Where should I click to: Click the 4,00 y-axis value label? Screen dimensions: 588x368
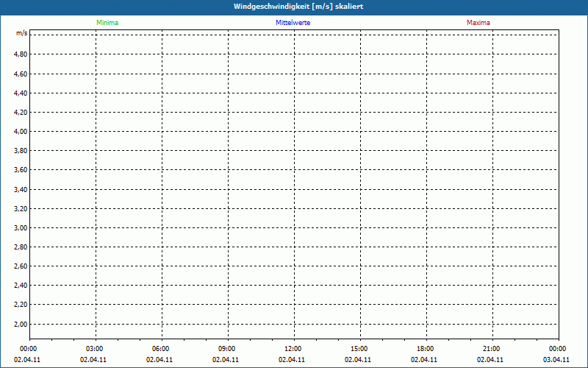[x=21, y=132]
